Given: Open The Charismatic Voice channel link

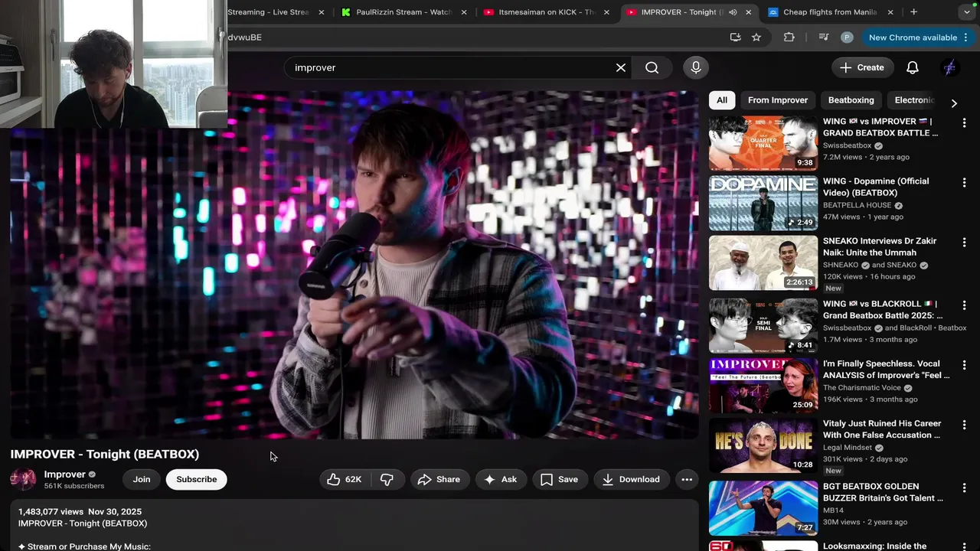Looking at the screenshot, I should [x=862, y=388].
